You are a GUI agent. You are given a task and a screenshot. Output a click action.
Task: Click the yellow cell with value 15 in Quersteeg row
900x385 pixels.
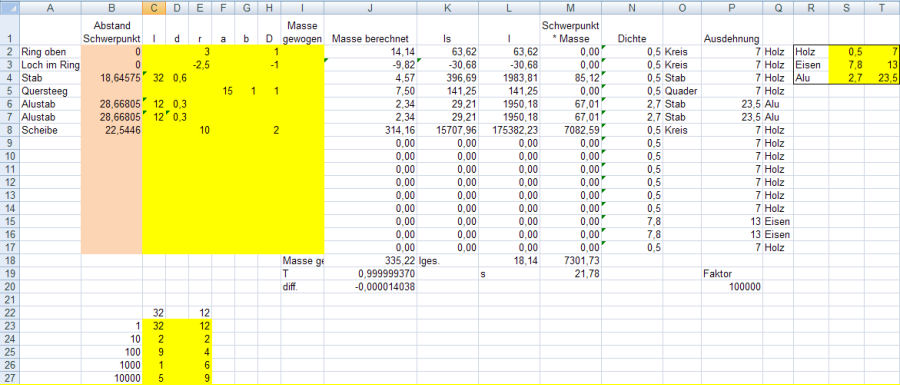point(223,91)
